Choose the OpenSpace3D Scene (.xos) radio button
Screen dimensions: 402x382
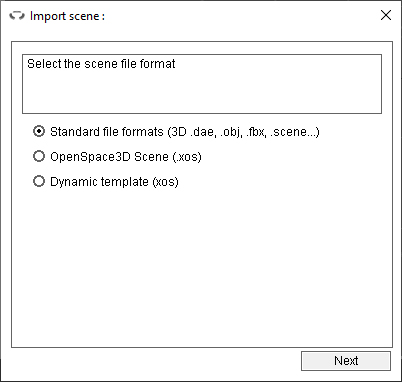pos(39,156)
